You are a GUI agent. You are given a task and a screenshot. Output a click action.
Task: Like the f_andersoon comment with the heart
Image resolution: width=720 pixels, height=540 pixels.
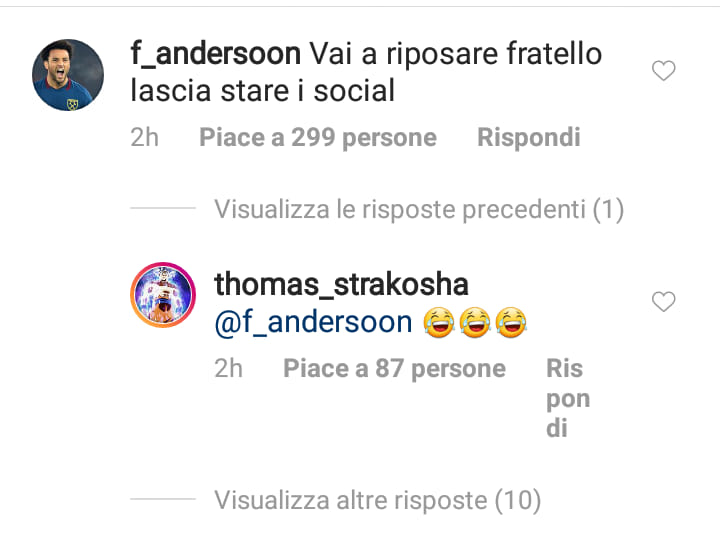pos(664,71)
